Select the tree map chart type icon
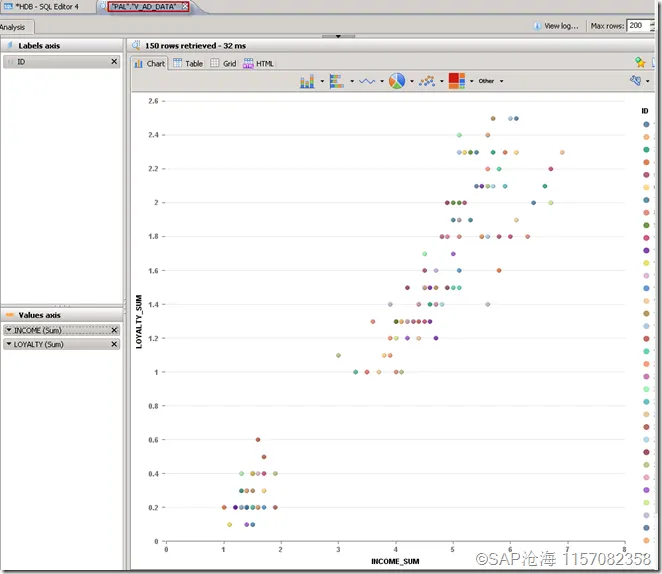Image resolution: width=662 pixels, height=574 pixels. pyautogui.click(x=457, y=81)
